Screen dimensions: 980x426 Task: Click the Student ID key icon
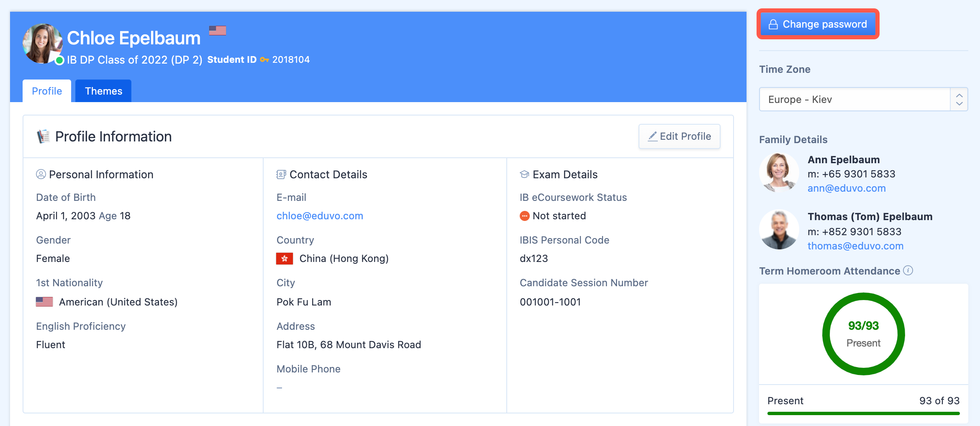pyautogui.click(x=264, y=60)
